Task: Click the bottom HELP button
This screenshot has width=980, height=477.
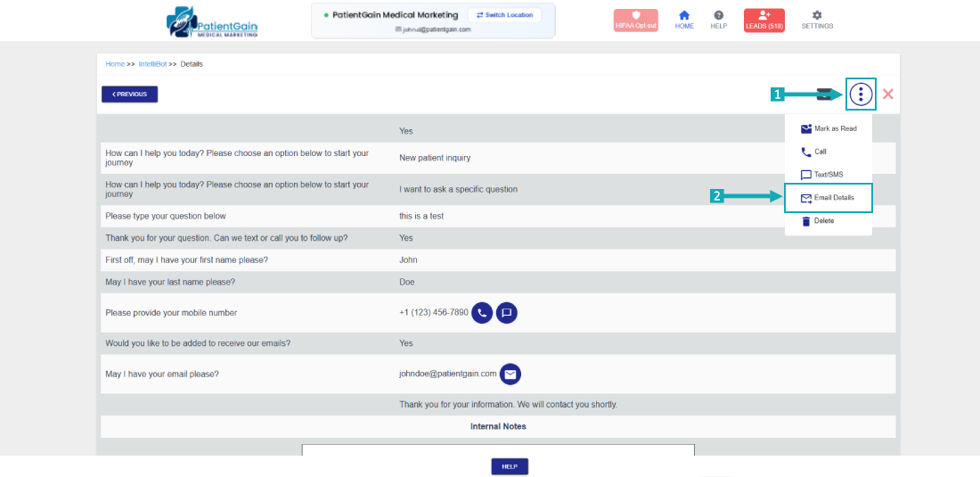Action: pyautogui.click(x=510, y=466)
